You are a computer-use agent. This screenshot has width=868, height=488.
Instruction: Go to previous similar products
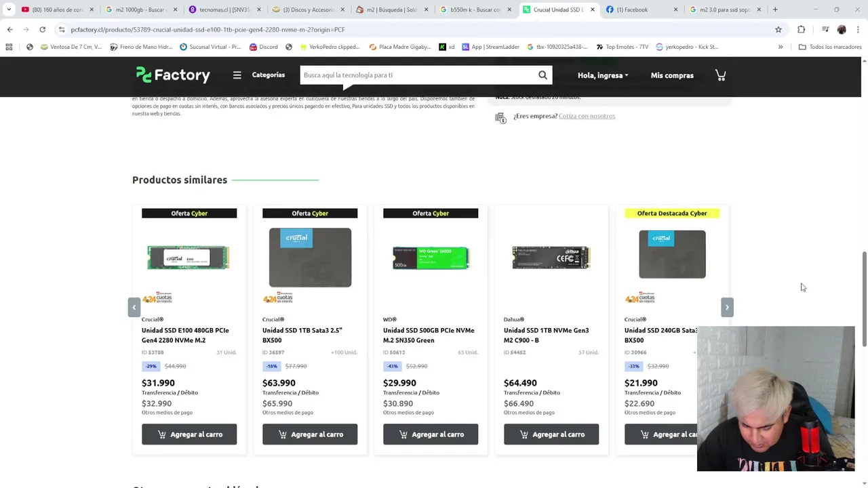(x=134, y=307)
